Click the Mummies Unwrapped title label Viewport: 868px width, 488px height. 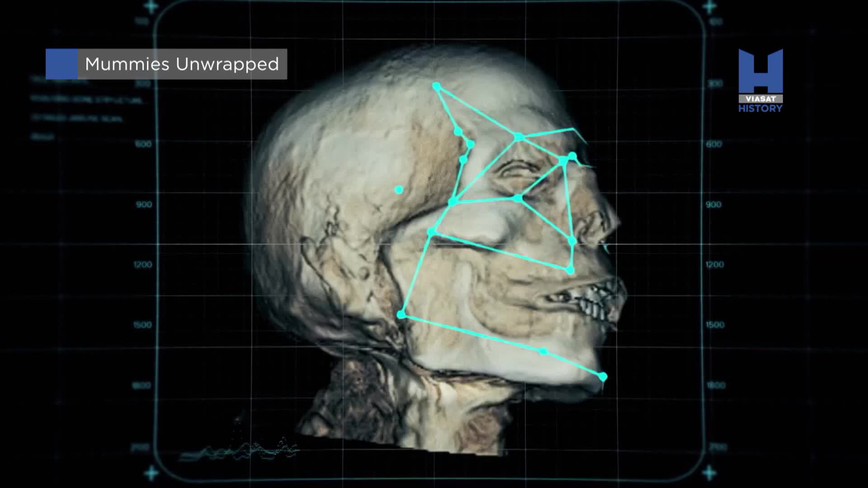(x=182, y=64)
